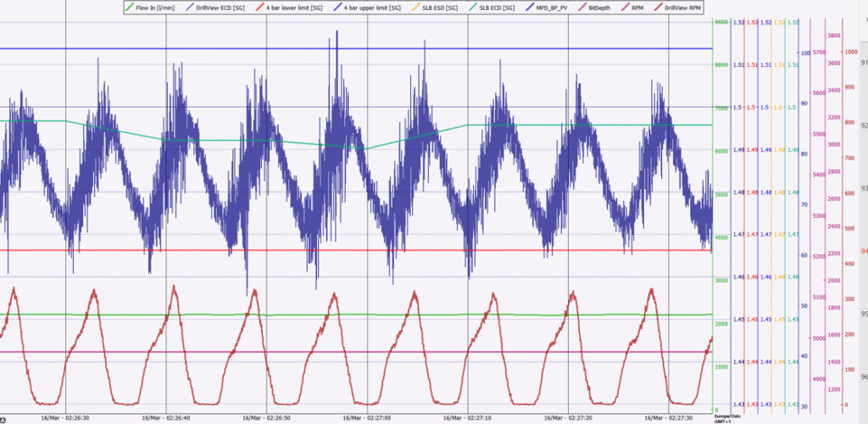
Task: Click the small A icon at bottom-left corner
Action: pos(4,418)
